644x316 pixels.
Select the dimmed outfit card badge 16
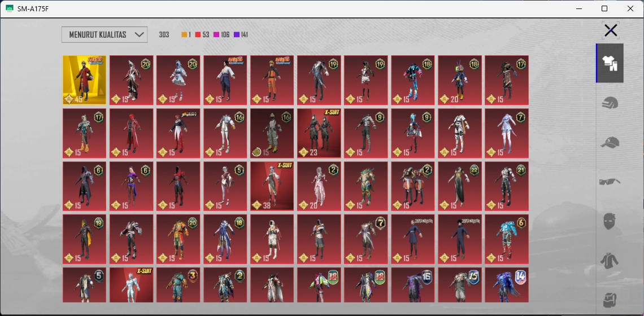272,133
